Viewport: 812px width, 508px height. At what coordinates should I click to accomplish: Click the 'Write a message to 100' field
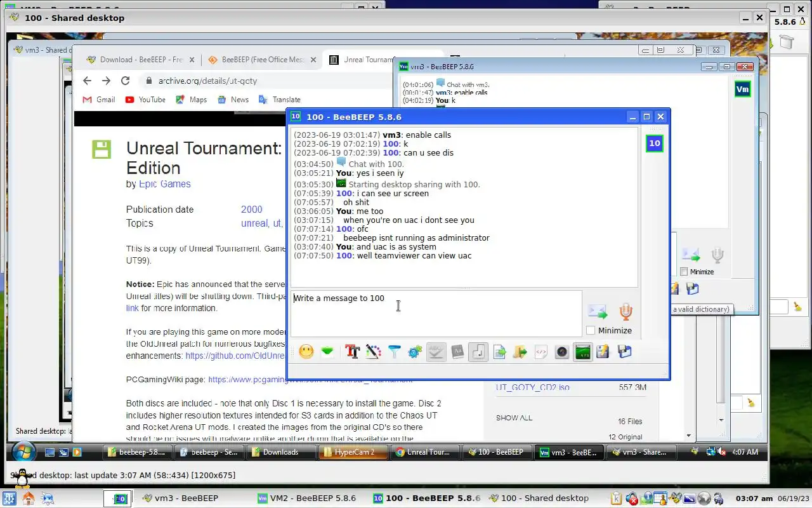point(436,313)
